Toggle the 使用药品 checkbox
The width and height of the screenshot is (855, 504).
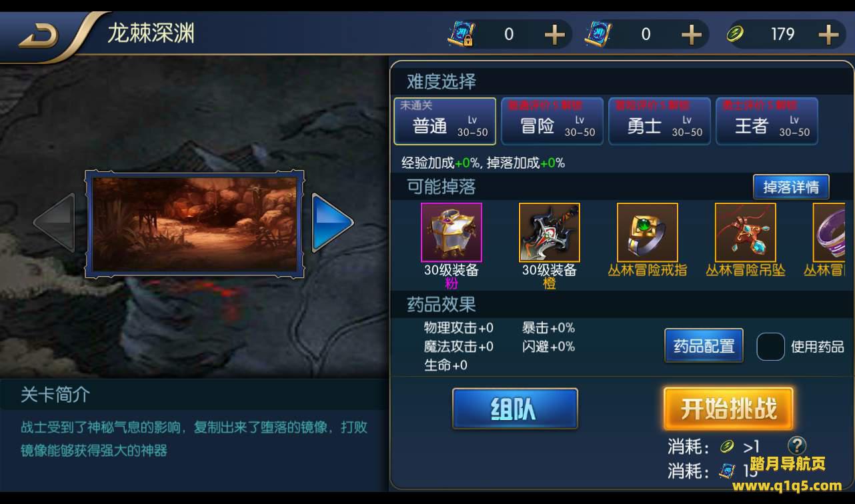(x=770, y=347)
